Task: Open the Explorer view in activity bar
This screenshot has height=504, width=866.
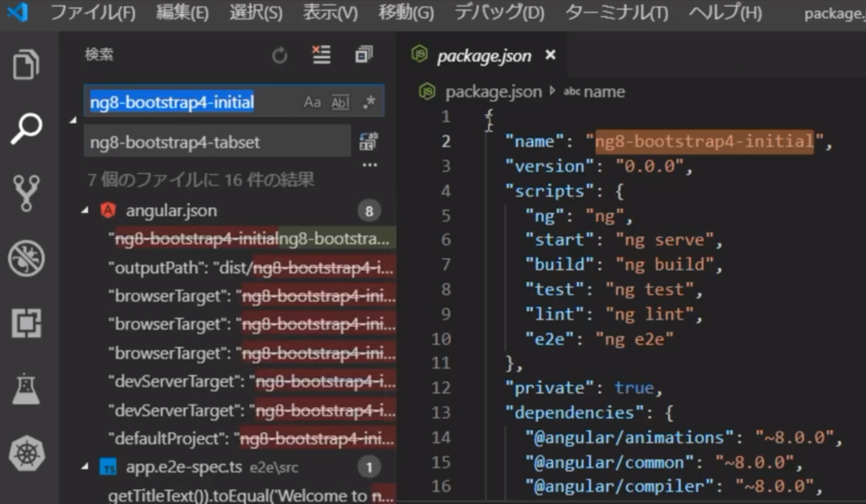Action: 26,64
